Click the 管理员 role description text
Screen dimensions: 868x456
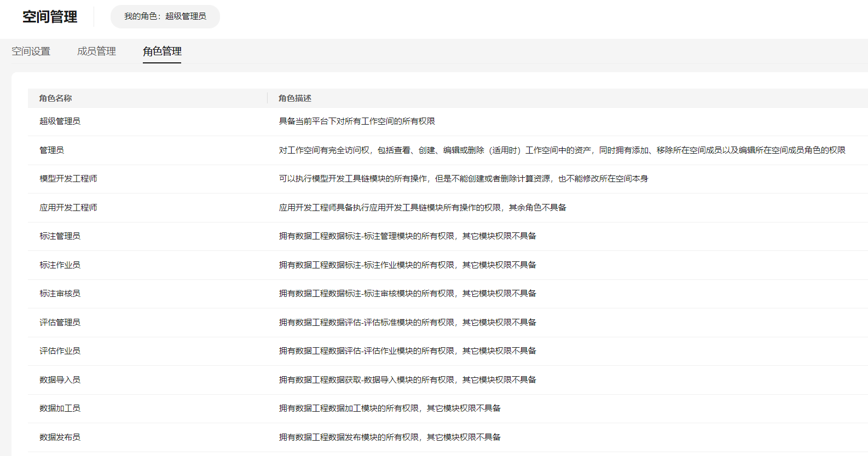coord(562,150)
